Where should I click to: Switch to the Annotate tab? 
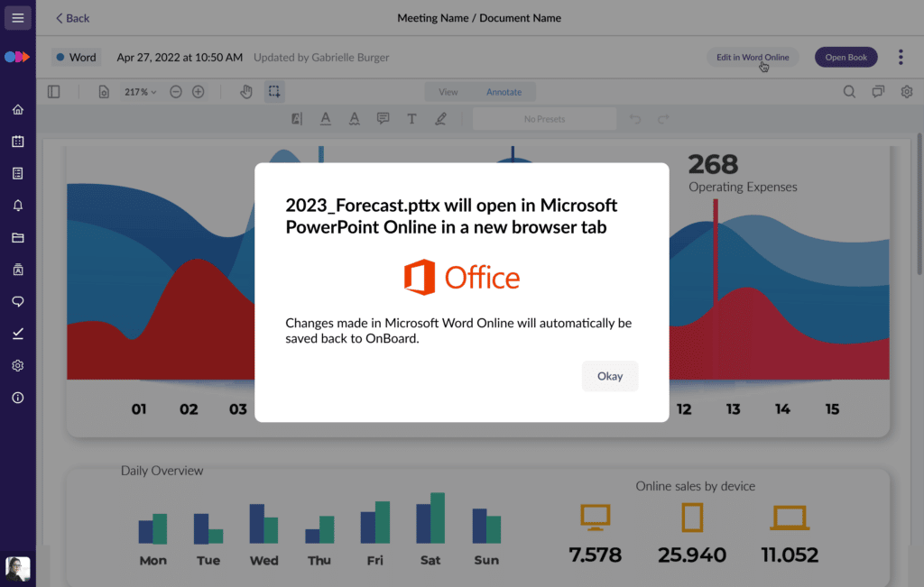[x=504, y=91]
